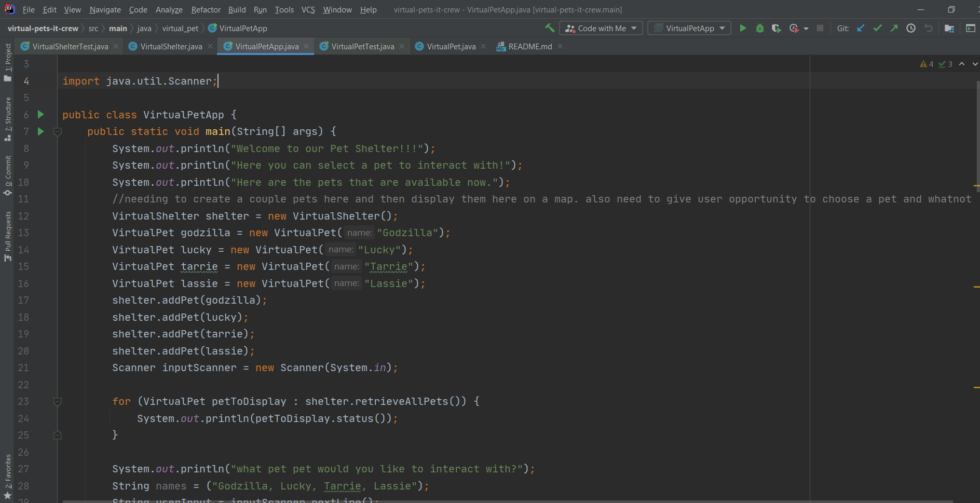Click the run gutter arrow on line 6
Image resolution: width=980 pixels, height=503 pixels.
tap(41, 114)
